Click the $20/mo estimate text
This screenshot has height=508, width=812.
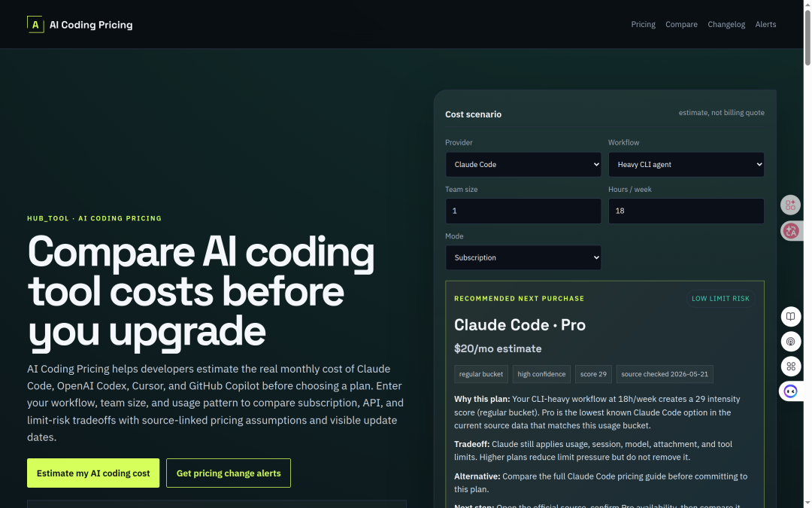coord(498,349)
